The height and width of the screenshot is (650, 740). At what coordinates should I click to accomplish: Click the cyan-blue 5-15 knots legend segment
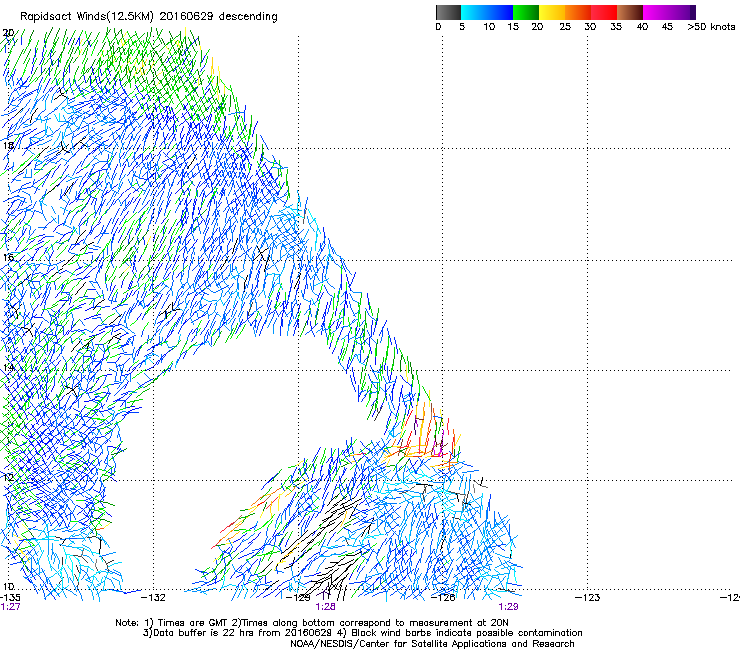tap(487, 12)
